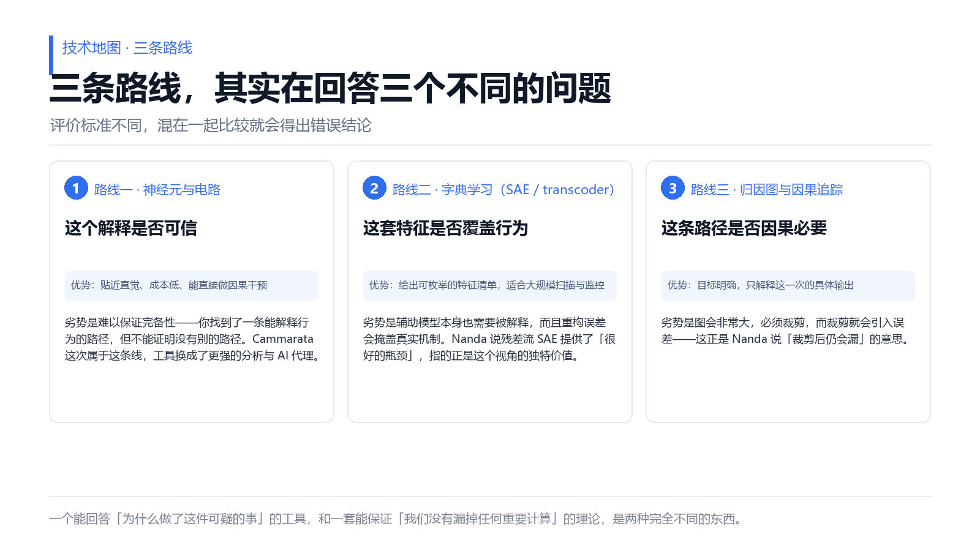
Task: Select heading 这个解释是否可信
Action: (131, 228)
